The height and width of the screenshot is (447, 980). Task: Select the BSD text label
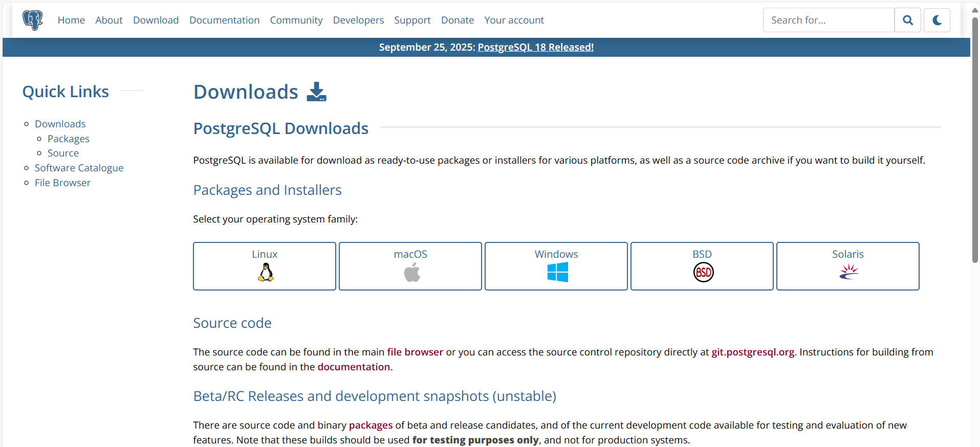tap(702, 254)
